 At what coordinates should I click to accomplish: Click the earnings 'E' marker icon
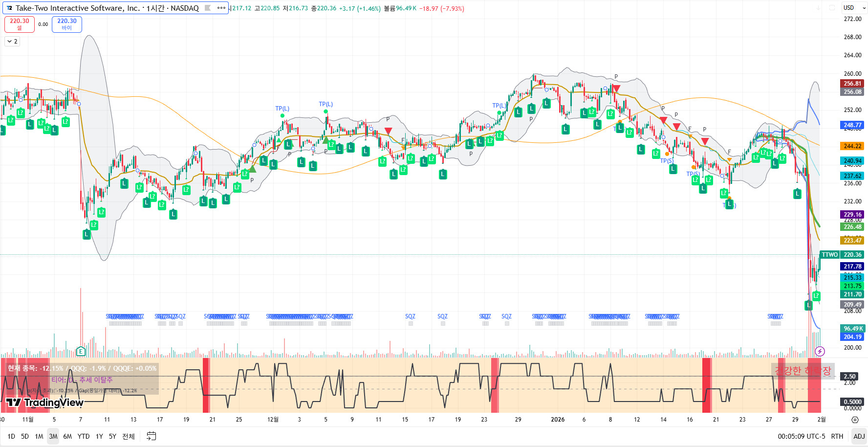tap(81, 351)
